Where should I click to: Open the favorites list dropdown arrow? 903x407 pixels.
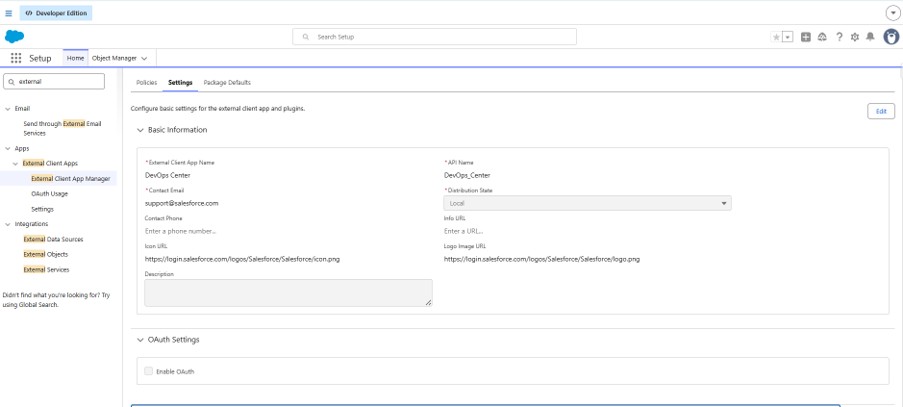pos(788,37)
